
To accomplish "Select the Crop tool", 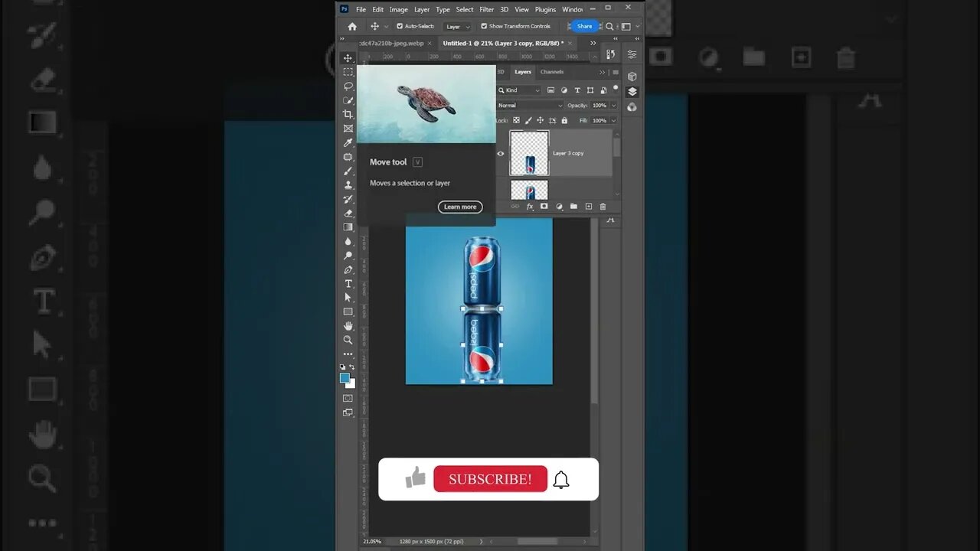I will pyautogui.click(x=348, y=114).
